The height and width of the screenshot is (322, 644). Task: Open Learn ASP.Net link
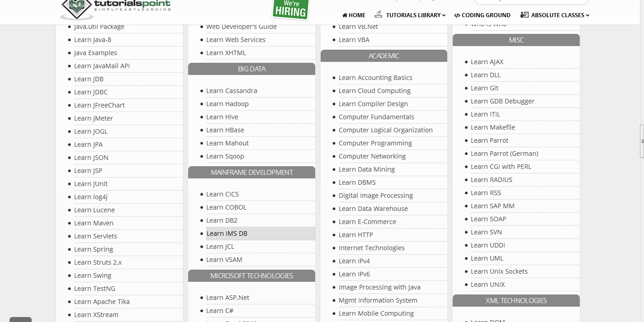(227, 298)
